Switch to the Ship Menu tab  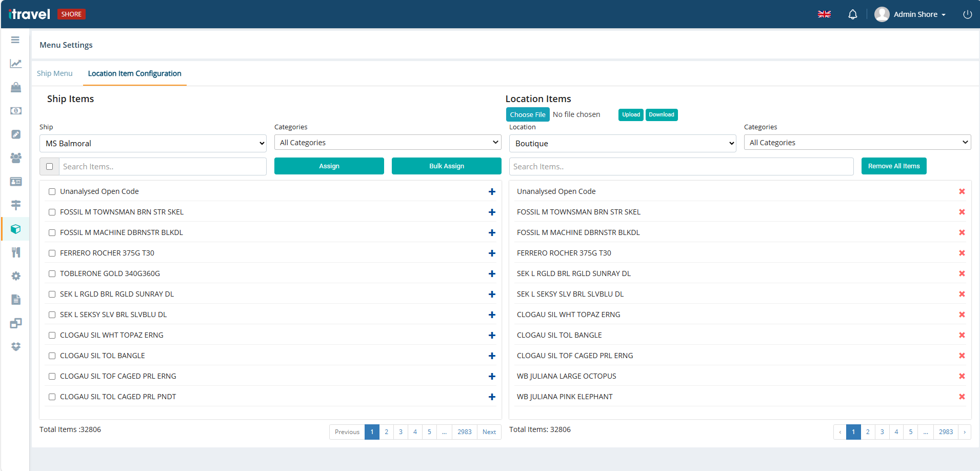click(55, 73)
